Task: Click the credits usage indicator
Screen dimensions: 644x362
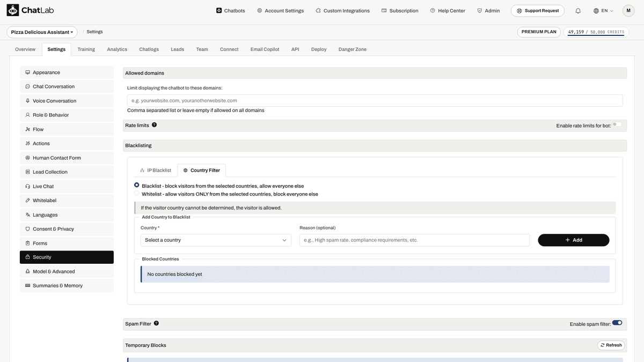Action: click(x=596, y=32)
